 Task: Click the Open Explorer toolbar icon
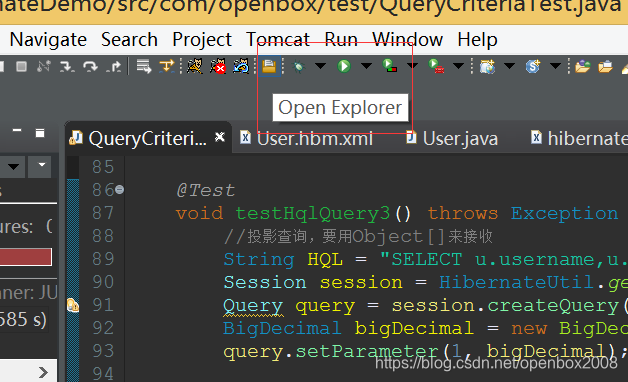pyautogui.click(x=269, y=66)
